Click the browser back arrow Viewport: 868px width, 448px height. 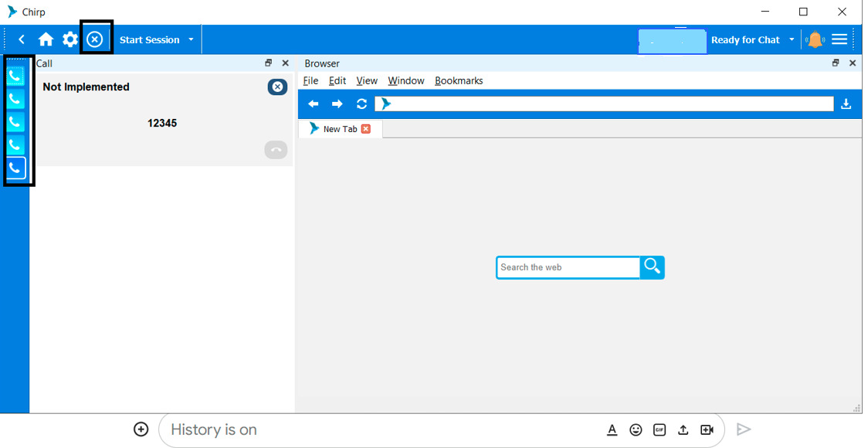314,104
